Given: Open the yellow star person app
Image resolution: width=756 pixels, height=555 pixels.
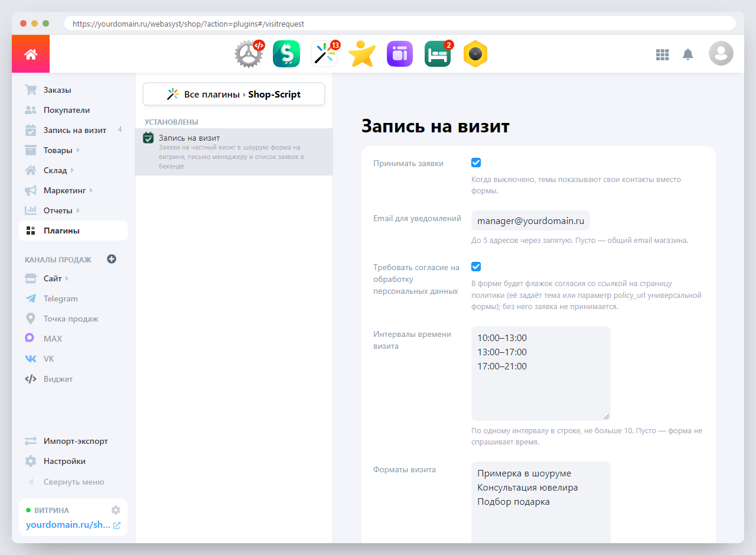Looking at the screenshot, I should click(361, 54).
